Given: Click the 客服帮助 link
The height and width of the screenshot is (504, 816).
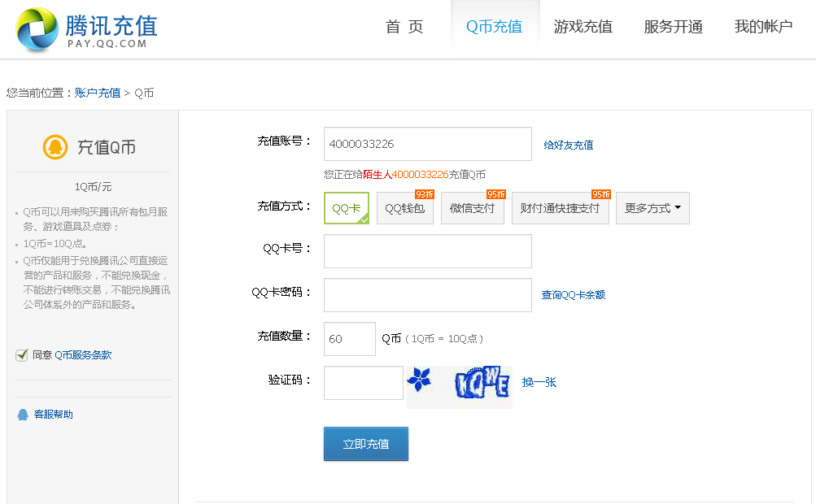Looking at the screenshot, I should click(54, 415).
